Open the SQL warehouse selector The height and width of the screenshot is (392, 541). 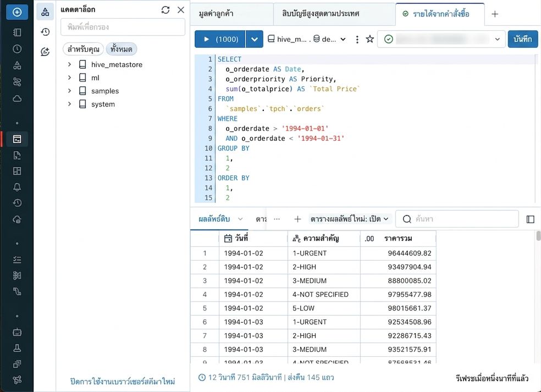pos(441,39)
